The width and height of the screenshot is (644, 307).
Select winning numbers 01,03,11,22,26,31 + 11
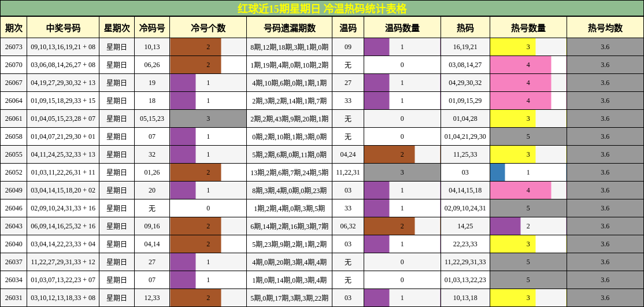tap(63, 172)
